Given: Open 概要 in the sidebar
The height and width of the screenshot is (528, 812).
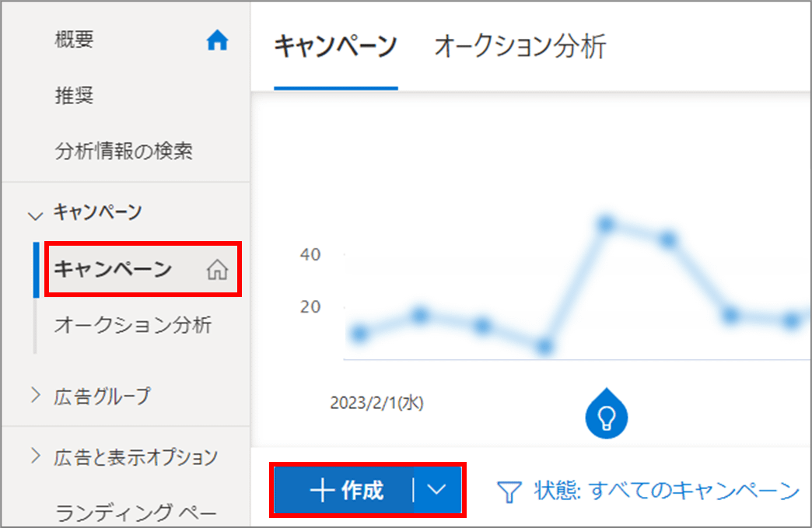Looking at the screenshot, I should (75, 38).
